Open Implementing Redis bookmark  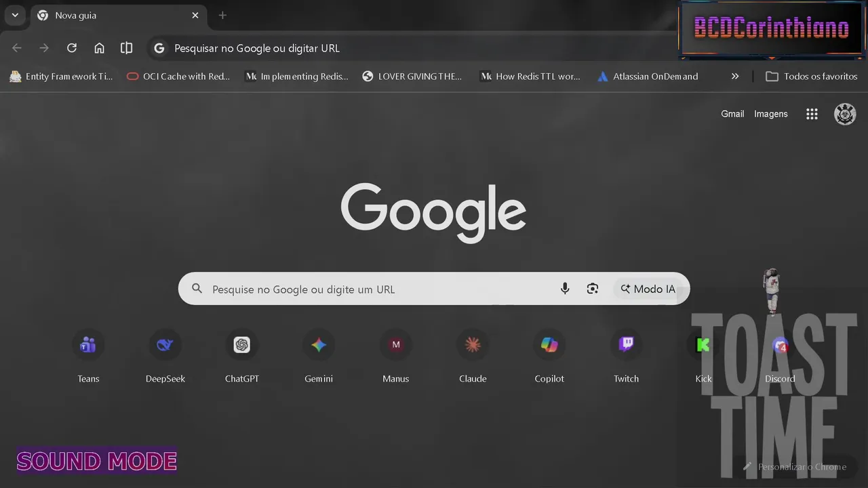297,77
